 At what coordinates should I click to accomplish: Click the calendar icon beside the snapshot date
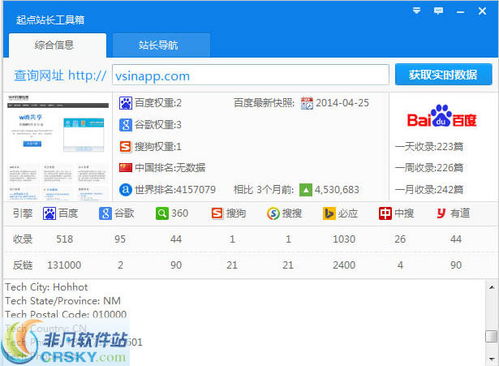[307, 103]
